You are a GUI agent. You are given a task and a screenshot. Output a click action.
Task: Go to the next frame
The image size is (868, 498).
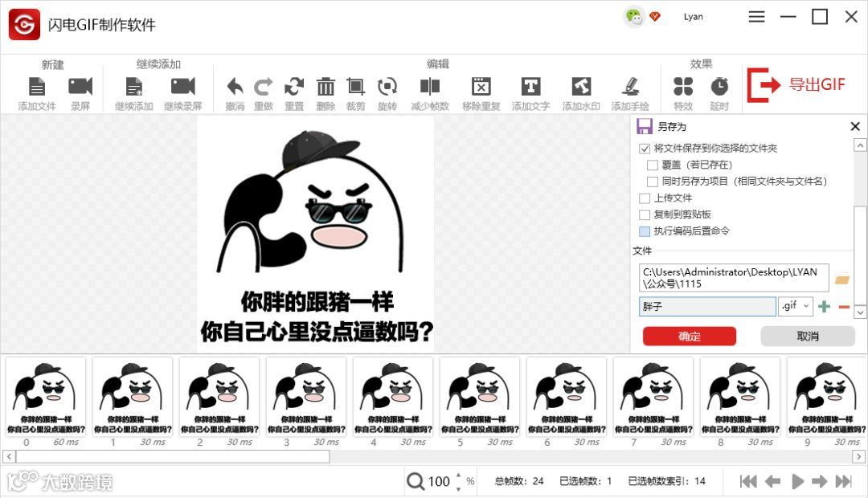tap(819, 481)
